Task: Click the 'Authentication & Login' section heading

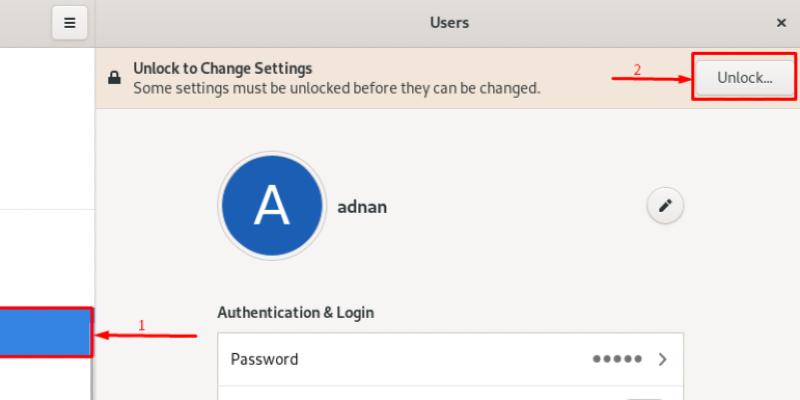Action: 295,312
